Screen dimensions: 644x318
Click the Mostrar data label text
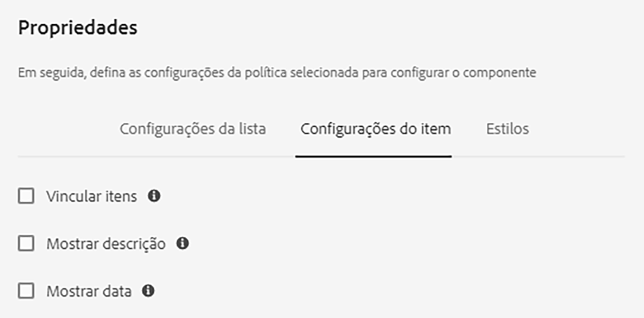click(89, 292)
